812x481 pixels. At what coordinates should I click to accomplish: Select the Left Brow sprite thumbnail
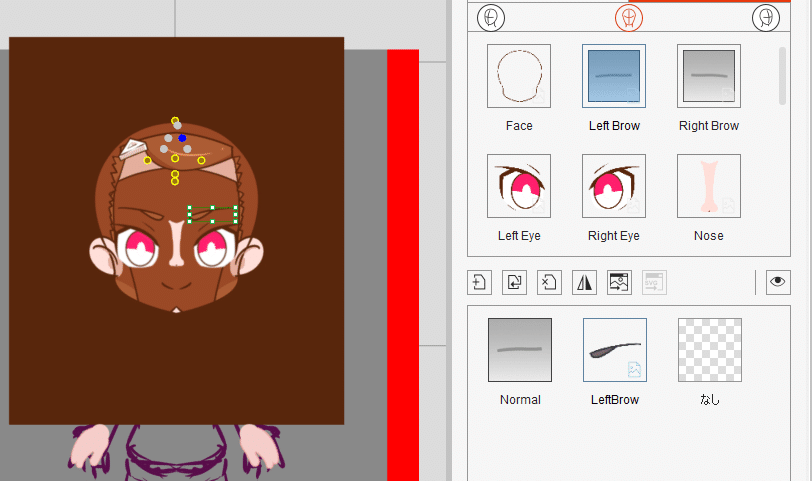tap(614, 76)
